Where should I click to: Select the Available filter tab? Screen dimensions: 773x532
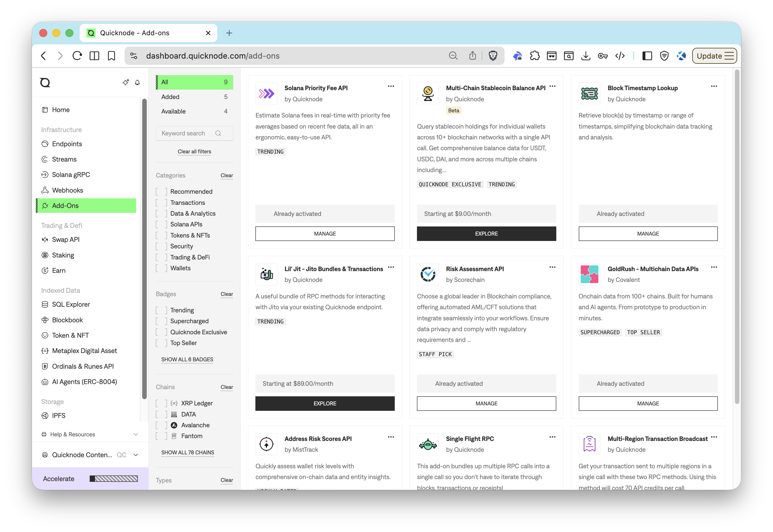(x=195, y=111)
